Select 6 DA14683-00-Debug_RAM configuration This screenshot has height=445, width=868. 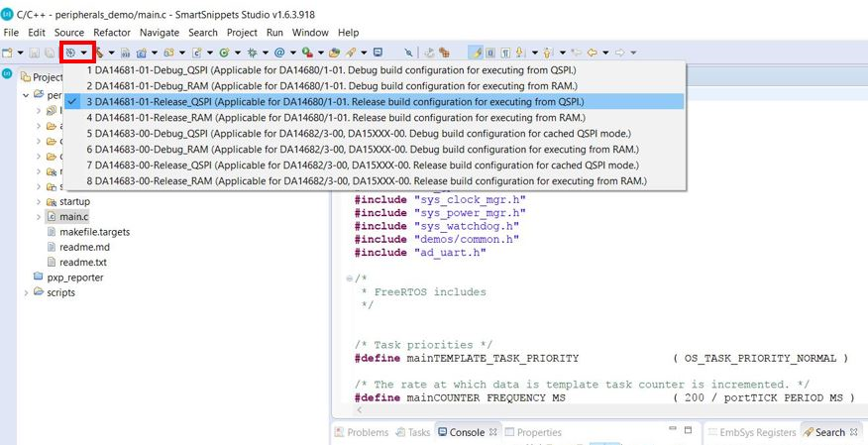click(x=375, y=150)
